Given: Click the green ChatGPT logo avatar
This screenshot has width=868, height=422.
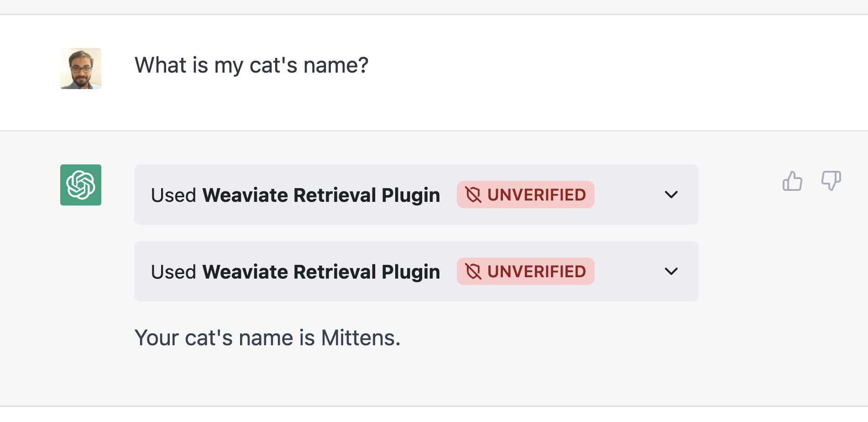Looking at the screenshot, I should (x=81, y=185).
